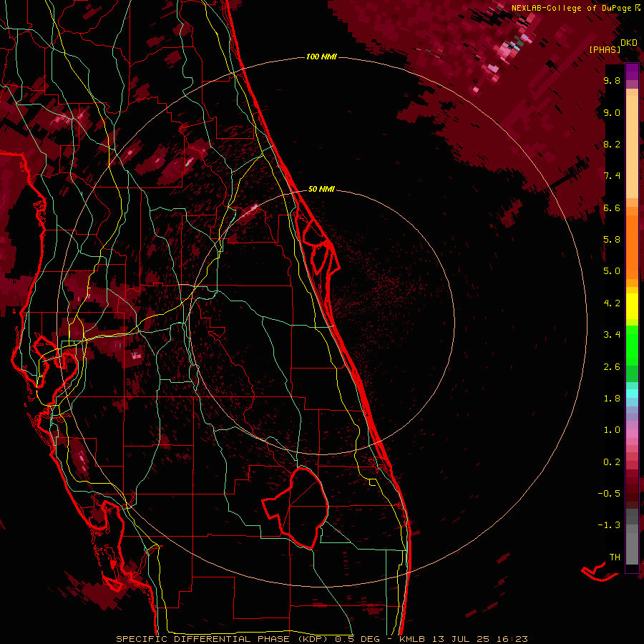Viewport: 644px width, 644px height.
Task: Select the 1.0 value on the scale
Action: click(x=612, y=430)
